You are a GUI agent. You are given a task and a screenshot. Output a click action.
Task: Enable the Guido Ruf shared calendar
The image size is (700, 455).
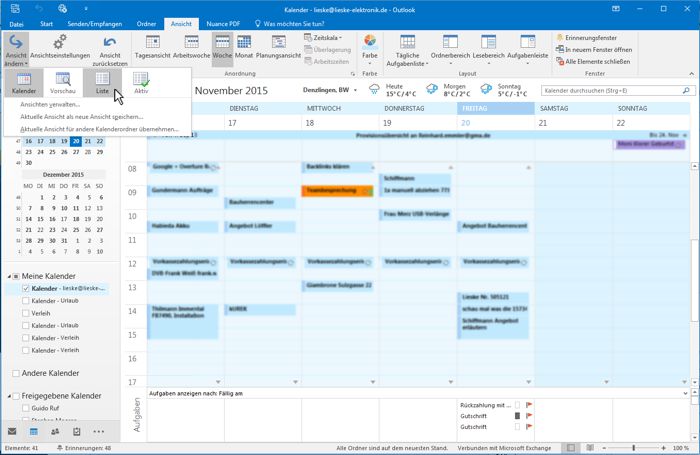coord(24,408)
